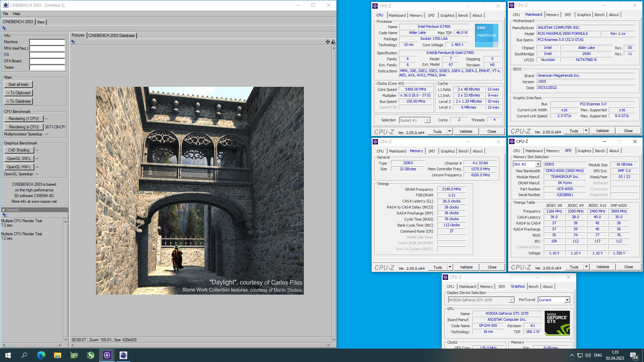The height and width of the screenshot is (362, 644).
Task: Open the Xbox-style app on the taskbar
Action: pyautogui.click(x=90, y=355)
